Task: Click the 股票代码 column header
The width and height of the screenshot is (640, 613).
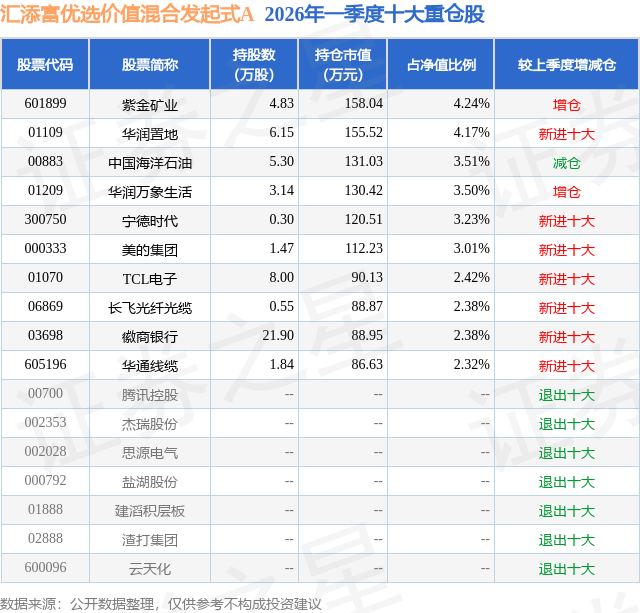Action: pos(45,64)
